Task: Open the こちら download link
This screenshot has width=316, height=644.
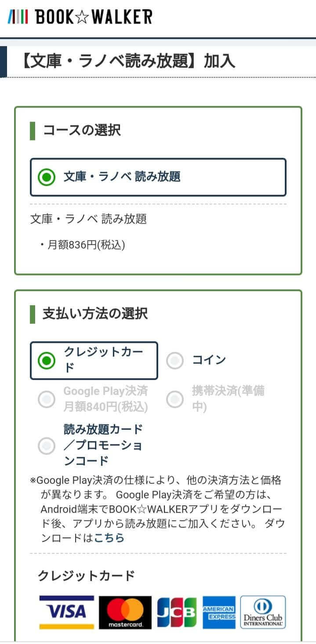Action: pos(109,538)
